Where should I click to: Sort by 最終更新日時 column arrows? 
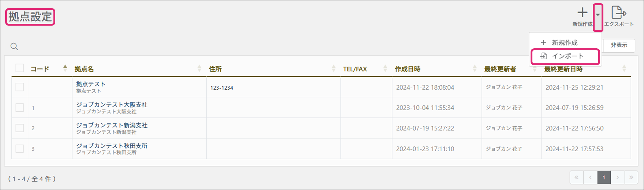pyautogui.click(x=624, y=68)
